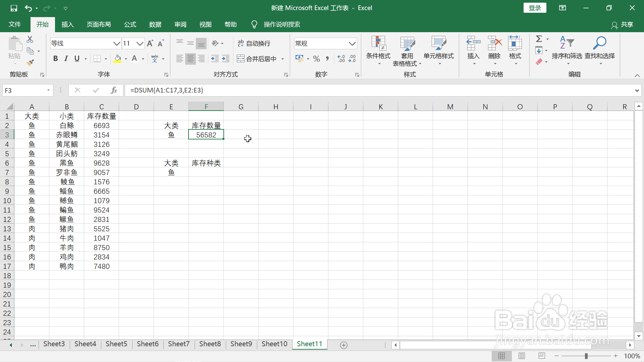The height and width of the screenshot is (362, 644).
Task: Expand the Name Box dropdown arrow
Action: click(48, 90)
